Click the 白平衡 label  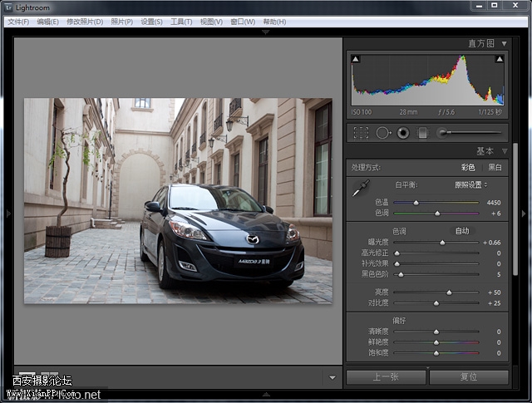(406, 184)
